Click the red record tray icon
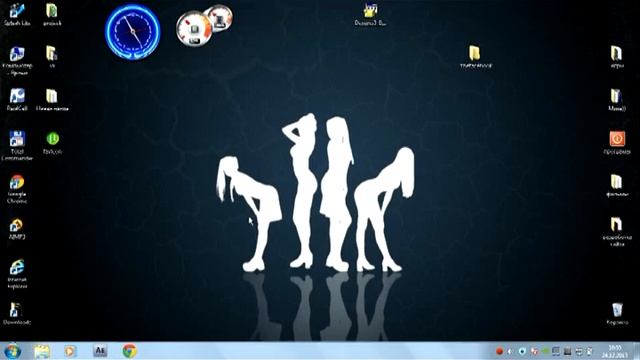This screenshot has width=640, height=360. [x=499, y=351]
